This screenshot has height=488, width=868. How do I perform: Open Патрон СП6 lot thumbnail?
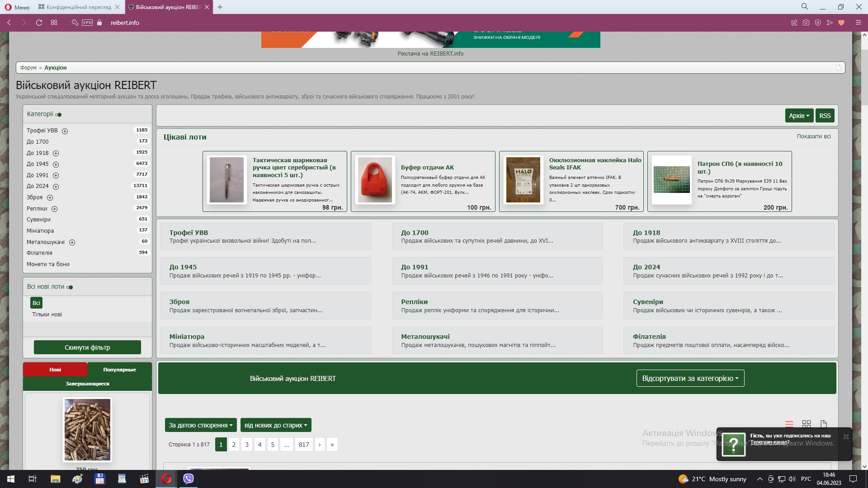pyautogui.click(x=672, y=180)
